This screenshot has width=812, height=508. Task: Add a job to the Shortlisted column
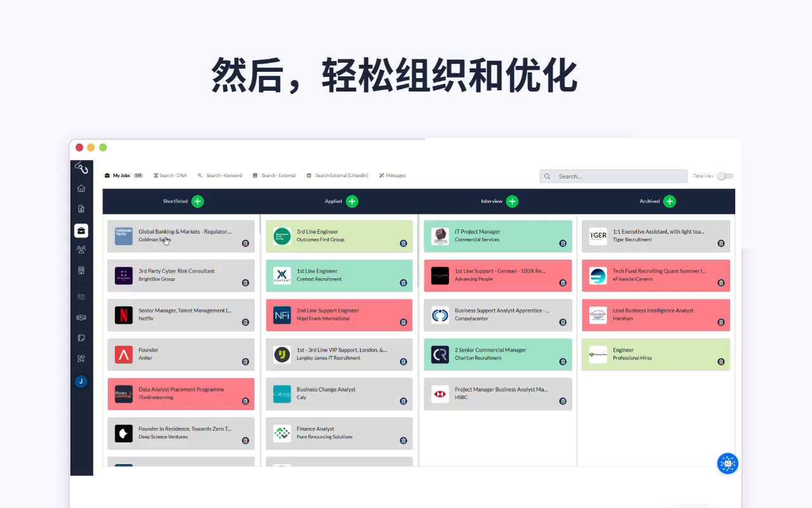pos(198,201)
